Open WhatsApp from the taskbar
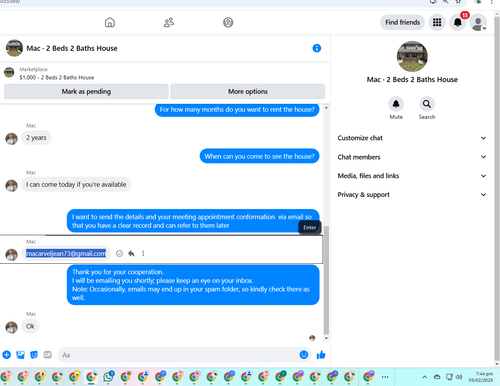Screen dimensions: 500x386 click(x=108, y=377)
